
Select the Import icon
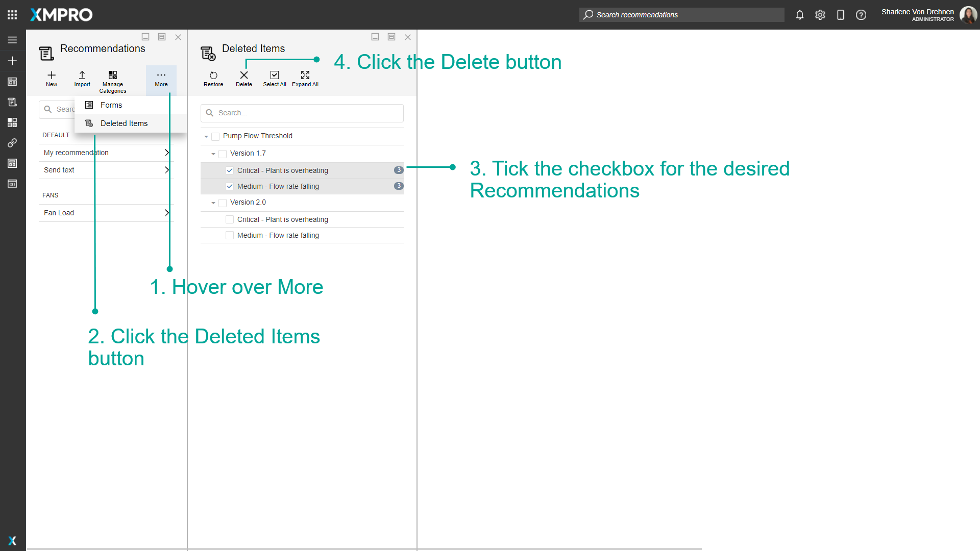[82, 79]
